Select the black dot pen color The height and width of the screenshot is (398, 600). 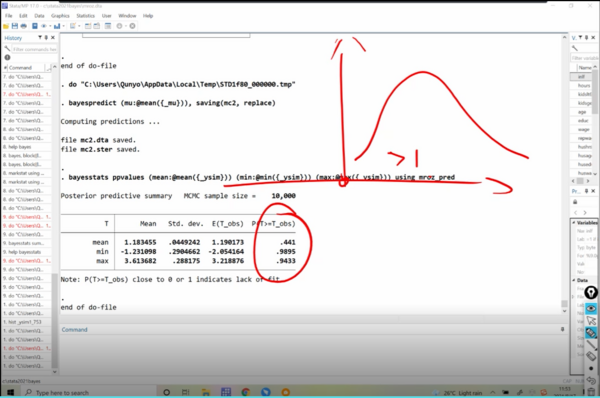tap(591, 369)
